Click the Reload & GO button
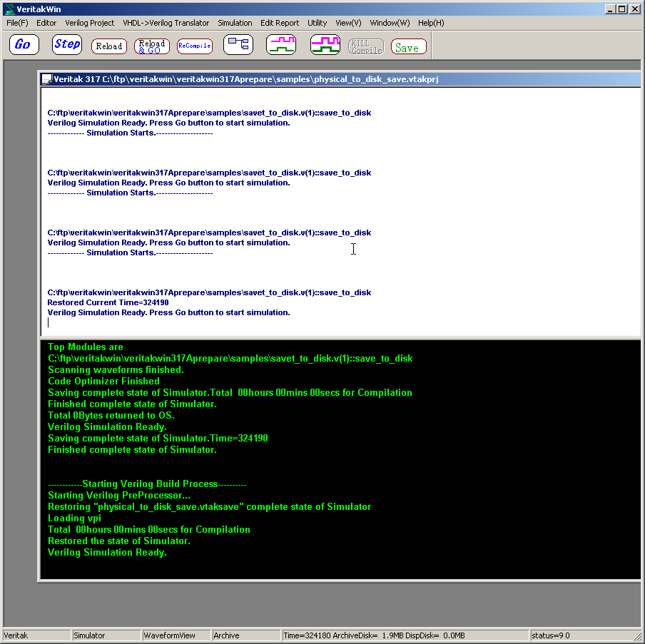Screen dimensions: 645x644 click(x=152, y=46)
